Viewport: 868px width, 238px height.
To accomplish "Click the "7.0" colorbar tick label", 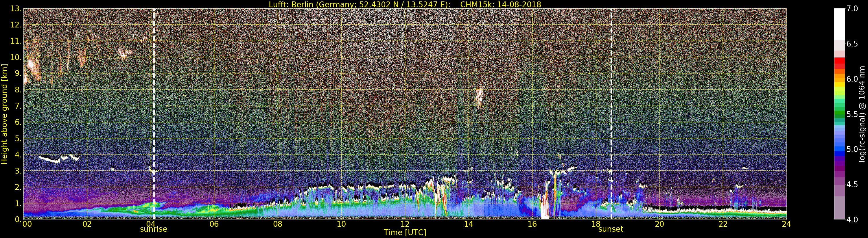I will pyautogui.click(x=852, y=9).
